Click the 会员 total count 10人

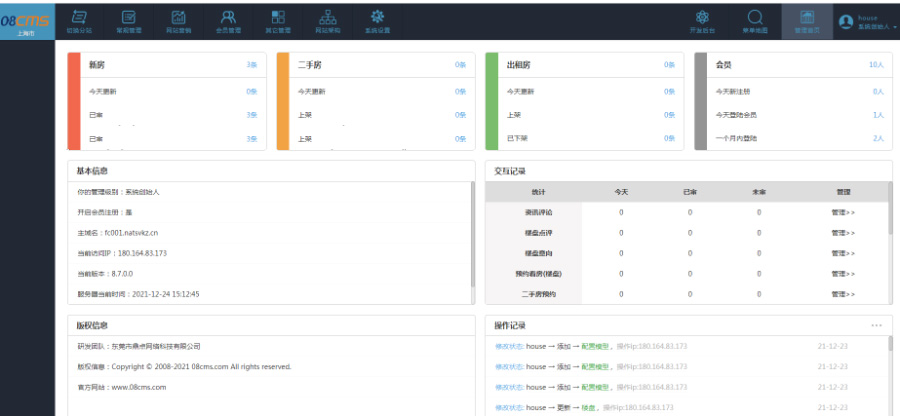[x=876, y=65]
